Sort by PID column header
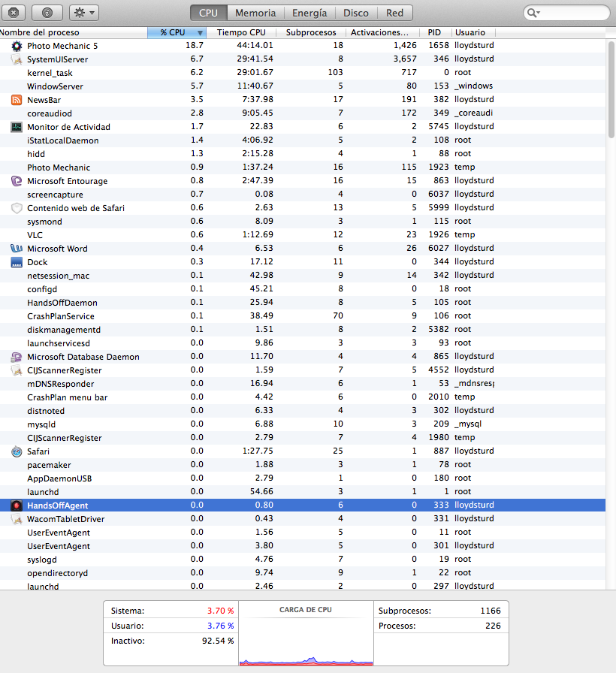Viewport: 616px width, 673px height. pyautogui.click(x=434, y=32)
